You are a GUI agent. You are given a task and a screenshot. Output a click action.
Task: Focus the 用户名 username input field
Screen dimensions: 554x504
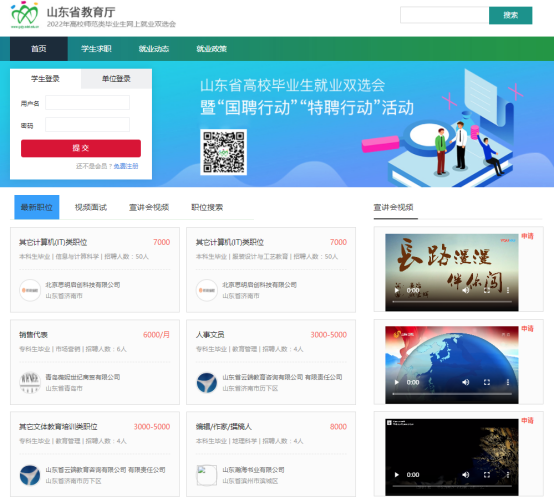coord(87,103)
